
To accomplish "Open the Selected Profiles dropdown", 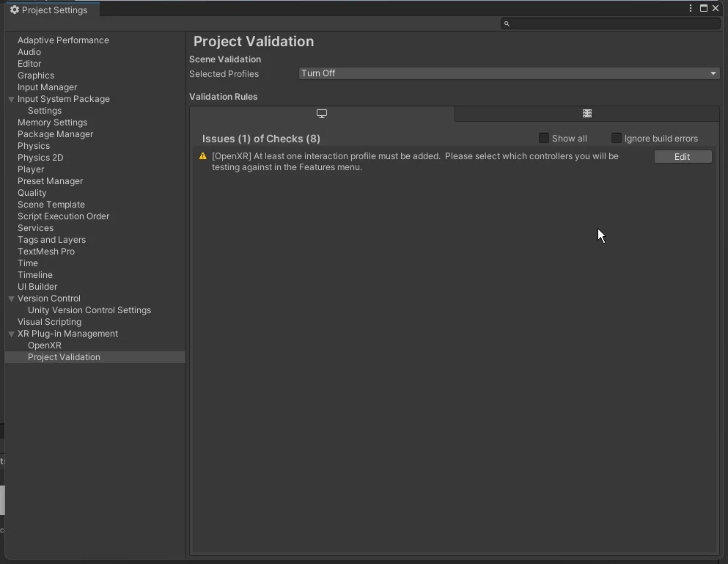I will coord(508,73).
